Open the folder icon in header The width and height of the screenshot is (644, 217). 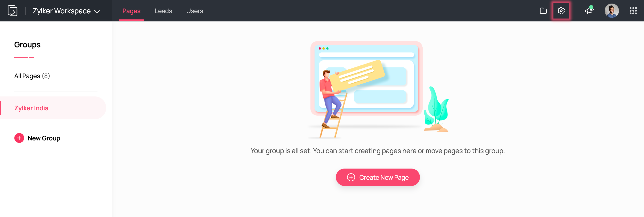(x=543, y=11)
